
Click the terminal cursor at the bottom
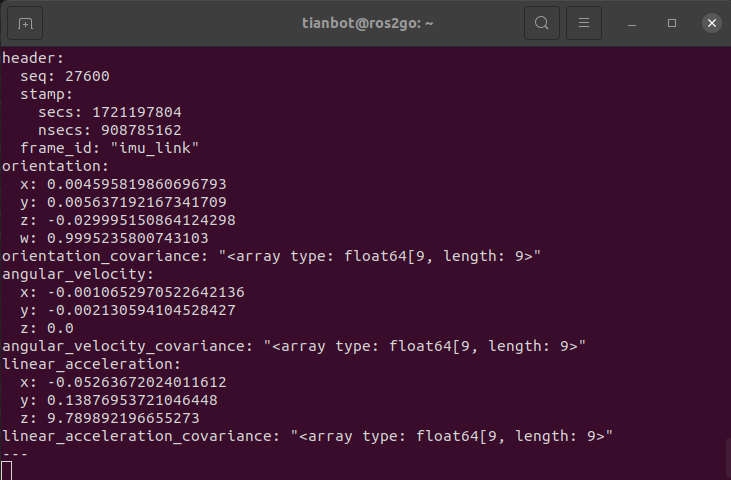point(7,470)
